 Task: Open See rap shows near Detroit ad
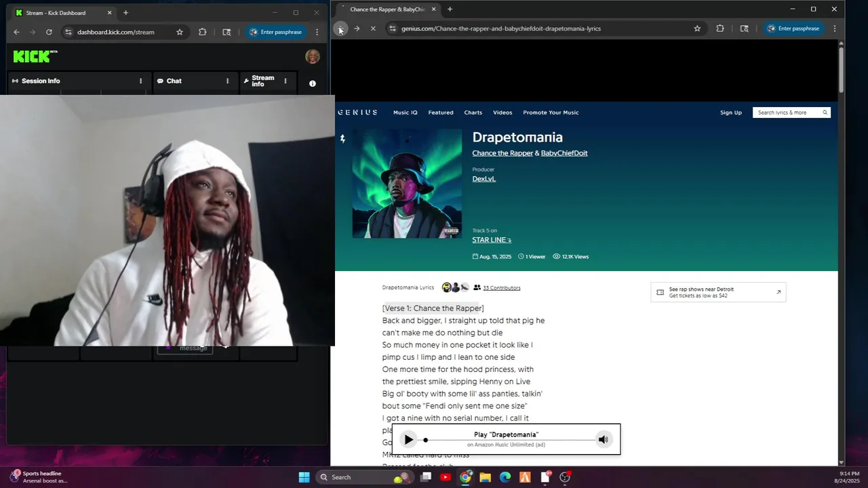(x=718, y=292)
